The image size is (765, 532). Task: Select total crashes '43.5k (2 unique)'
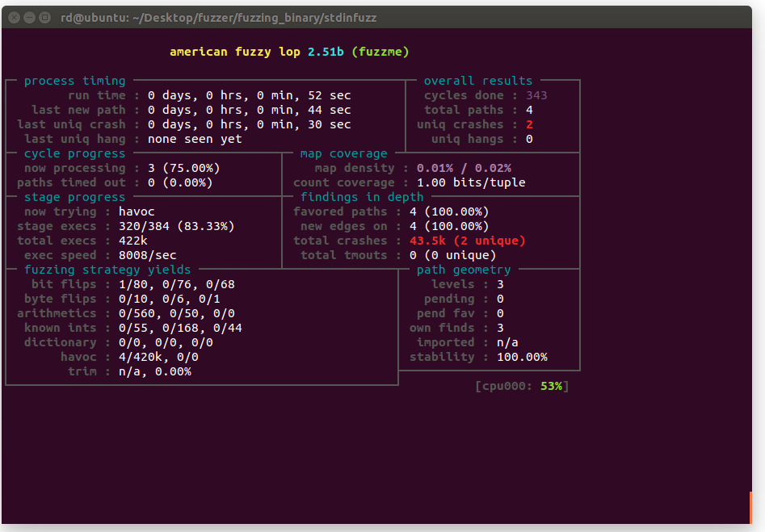468,241
